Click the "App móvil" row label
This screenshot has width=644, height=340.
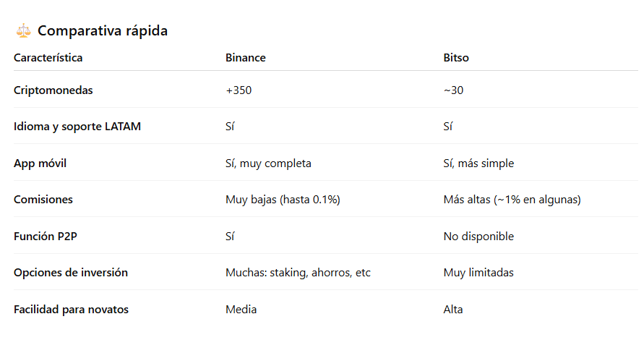pos(40,163)
